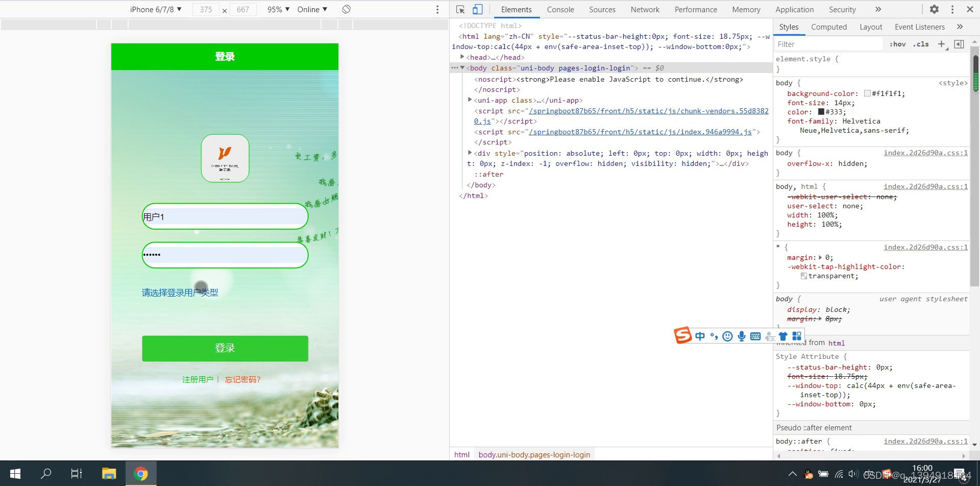Show more DevTools tabs chevron
The image size is (980, 486).
click(878, 9)
